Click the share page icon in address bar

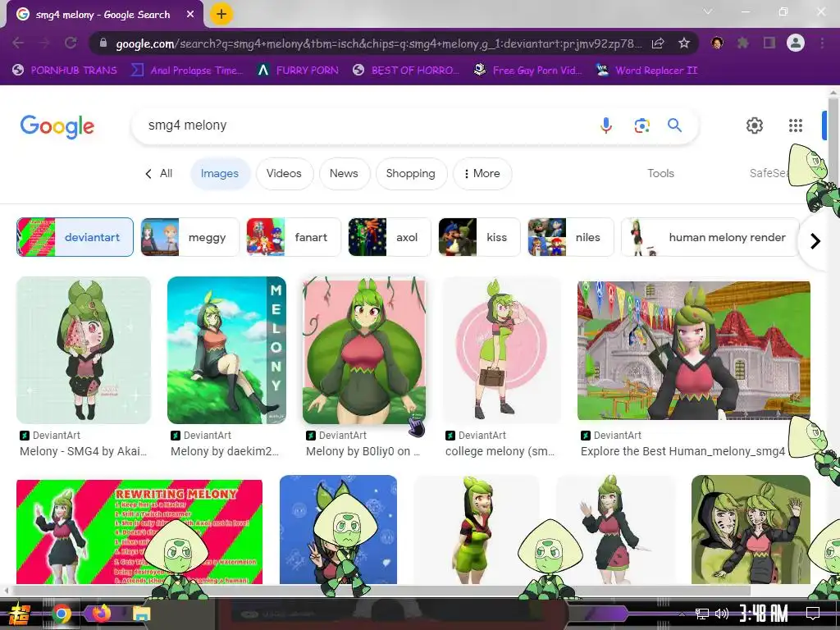click(658, 43)
